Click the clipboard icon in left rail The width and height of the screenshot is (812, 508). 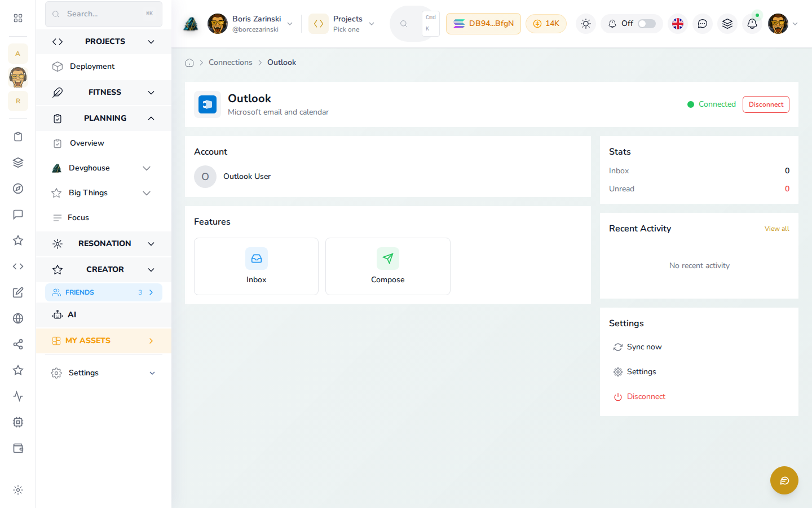coord(18,137)
